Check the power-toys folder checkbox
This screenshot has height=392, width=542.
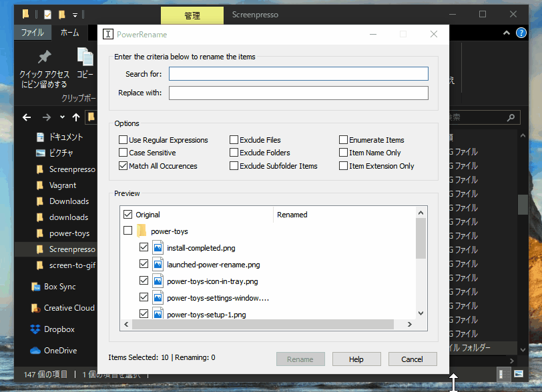point(128,231)
